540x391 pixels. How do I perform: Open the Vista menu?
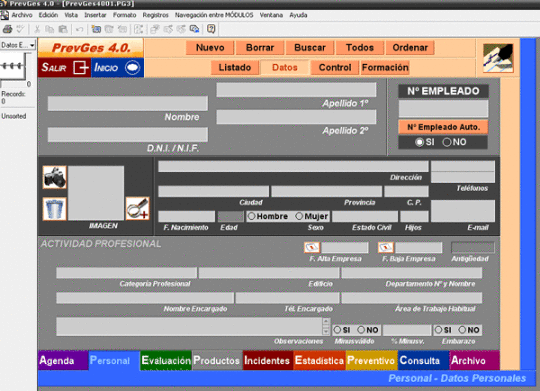(x=71, y=15)
